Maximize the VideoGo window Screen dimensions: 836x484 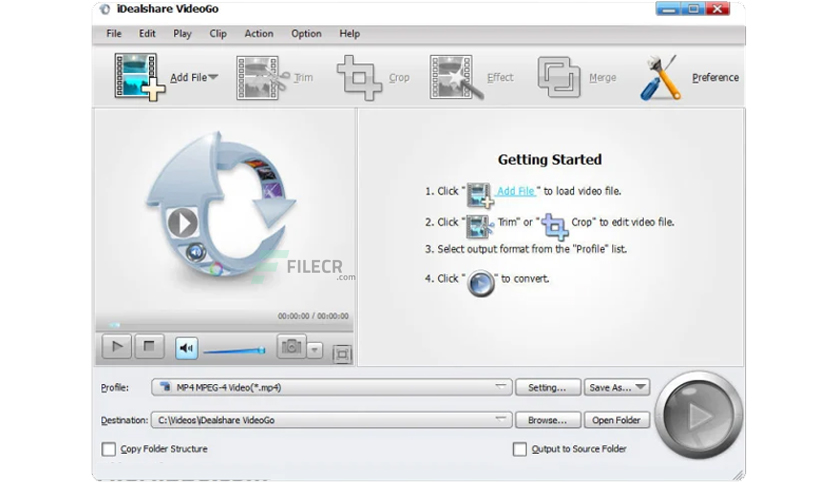pos(694,9)
